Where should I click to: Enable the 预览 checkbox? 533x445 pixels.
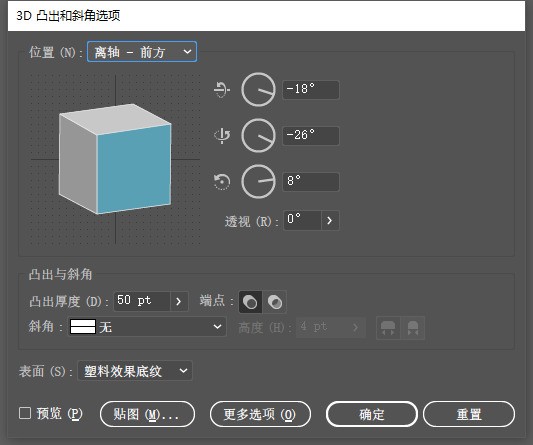(x=25, y=413)
